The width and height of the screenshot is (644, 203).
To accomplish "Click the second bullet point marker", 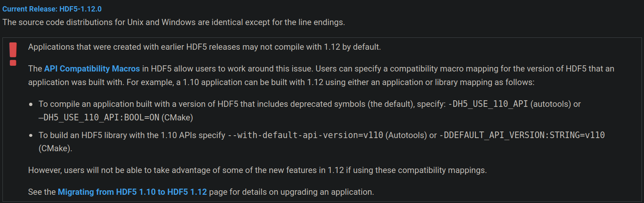I will click(31, 136).
